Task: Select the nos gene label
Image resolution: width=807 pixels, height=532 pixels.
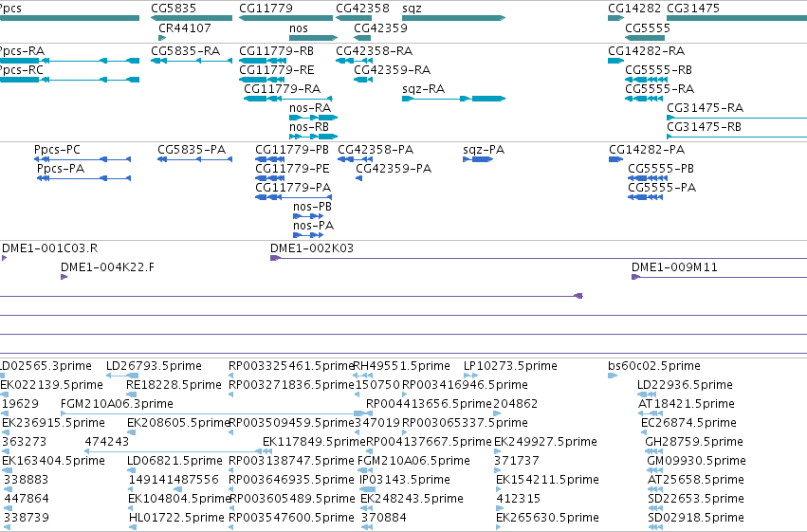Action: coord(299,28)
